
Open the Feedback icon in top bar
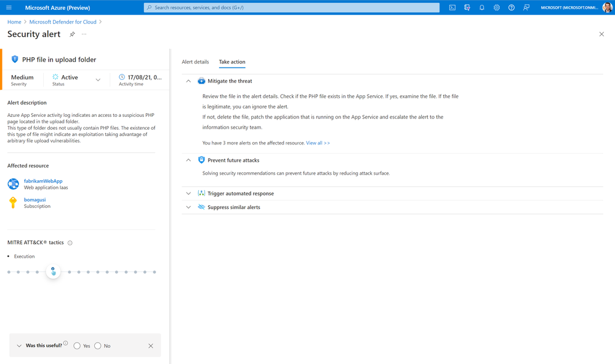(526, 7)
